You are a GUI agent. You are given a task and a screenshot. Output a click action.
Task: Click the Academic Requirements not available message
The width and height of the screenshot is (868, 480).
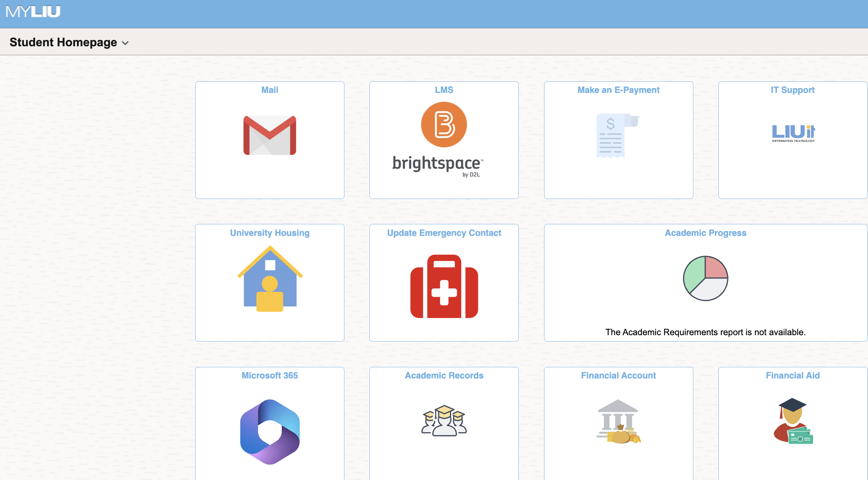point(705,332)
